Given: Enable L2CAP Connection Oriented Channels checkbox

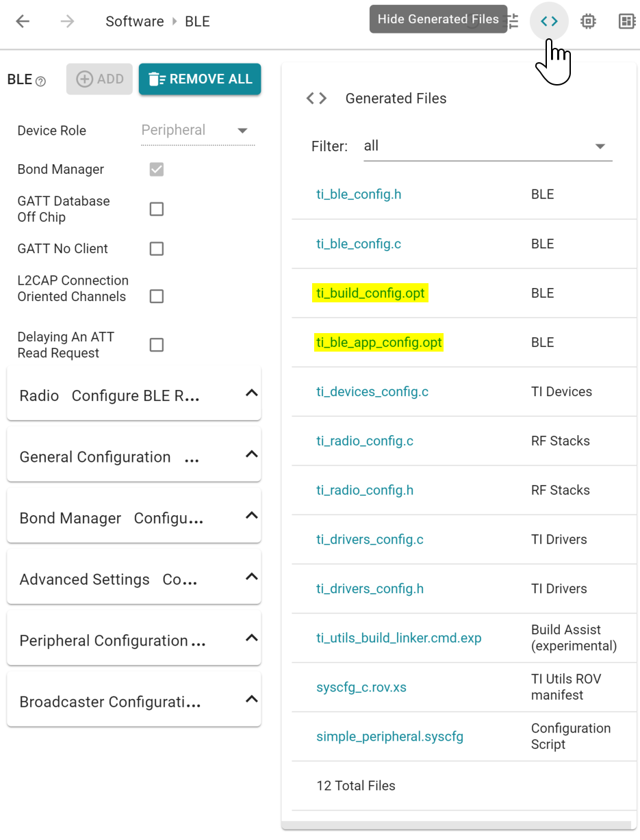Looking at the screenshot, I should pyautogui.click(x=157, y=296).
